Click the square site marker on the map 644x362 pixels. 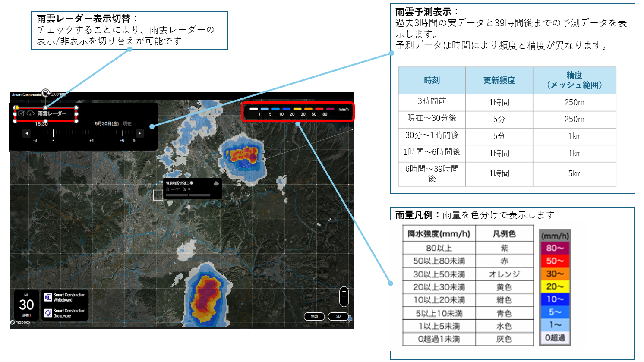(158, 195)
